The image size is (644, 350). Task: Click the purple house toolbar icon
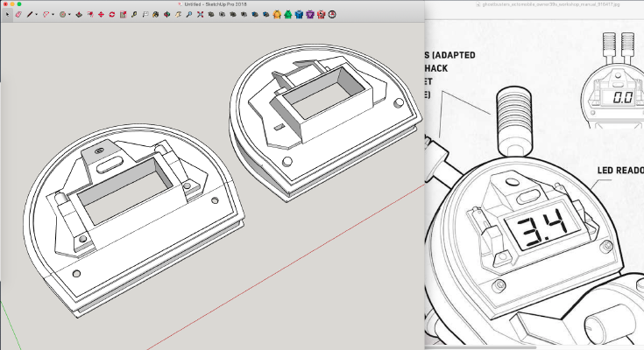310,14
